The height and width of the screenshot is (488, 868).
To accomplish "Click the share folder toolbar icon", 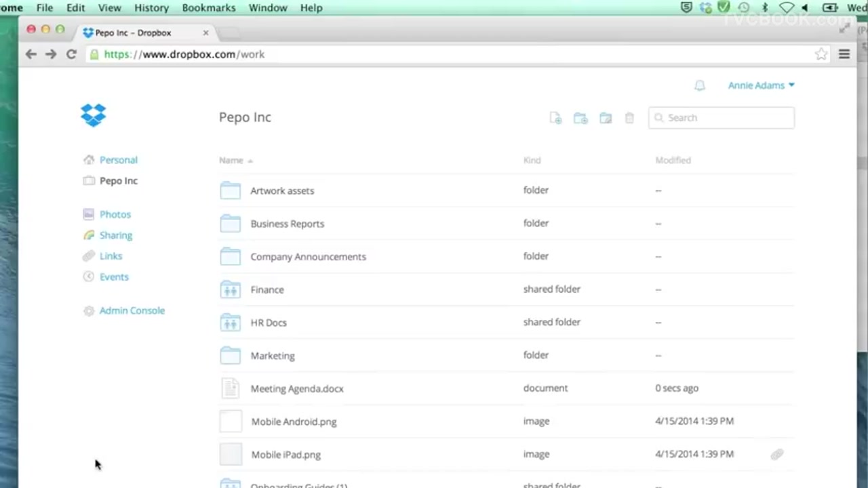I will pyautogui.click(x=606, y=118).
